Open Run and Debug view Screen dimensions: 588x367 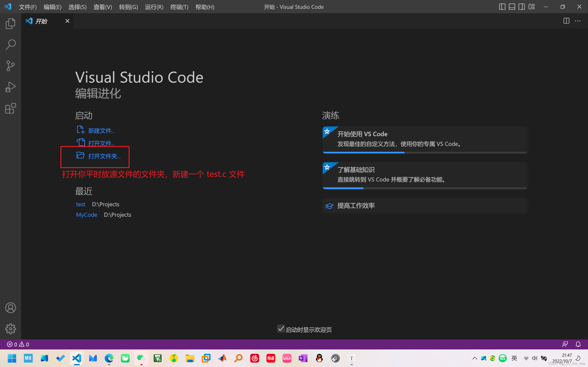click(x=10, y=87)
